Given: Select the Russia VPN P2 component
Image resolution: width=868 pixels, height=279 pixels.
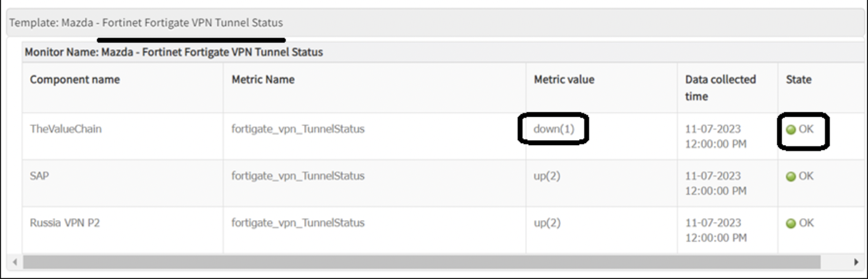Looking at the screenshot, I should coord(65,222).
